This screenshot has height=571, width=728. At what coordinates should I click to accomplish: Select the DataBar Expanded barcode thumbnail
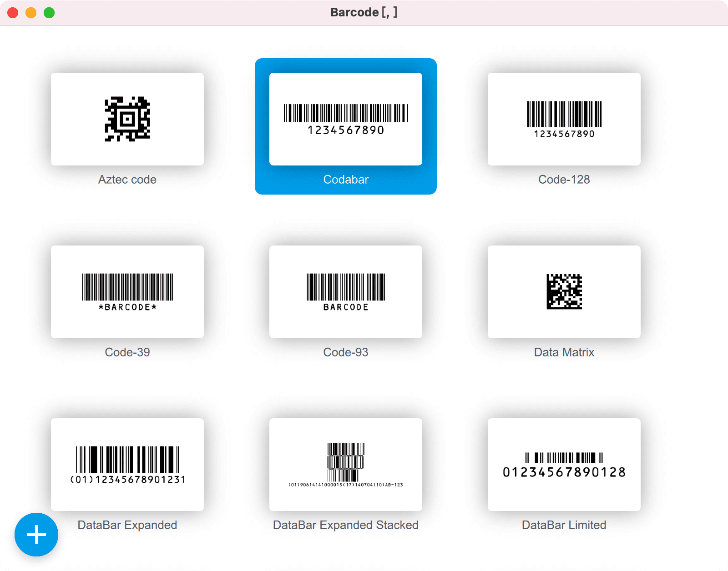(x=127, y=465)
